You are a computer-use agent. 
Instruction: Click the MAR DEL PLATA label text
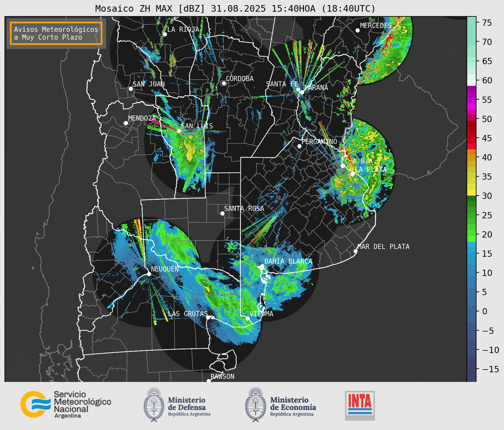coord(384,246)
